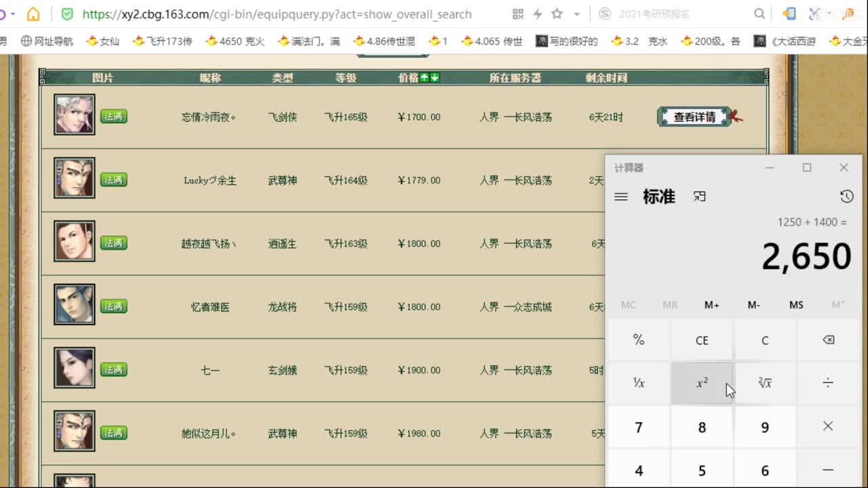Open the phone sync toolbar icon
868x488 pixels.
coord(789,14)
